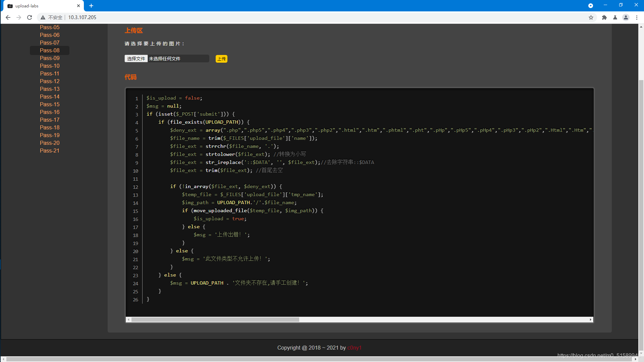This screenshot has width=644, height=362.
Task: Close the upload-labs tab
Action: coord(78,6)
